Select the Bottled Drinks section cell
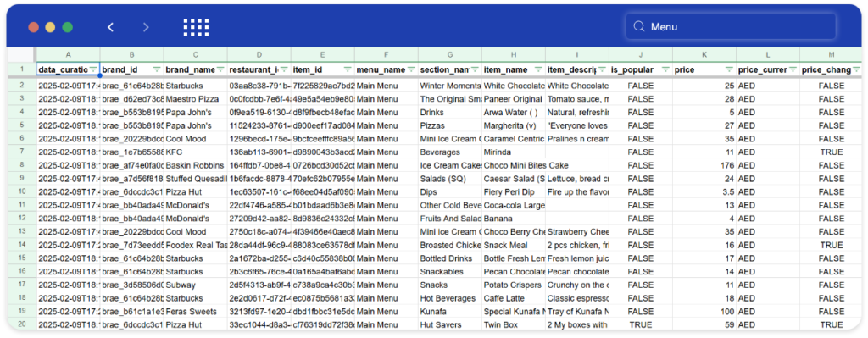The height and width of the screenshot is (338, 868). [450, 258]
